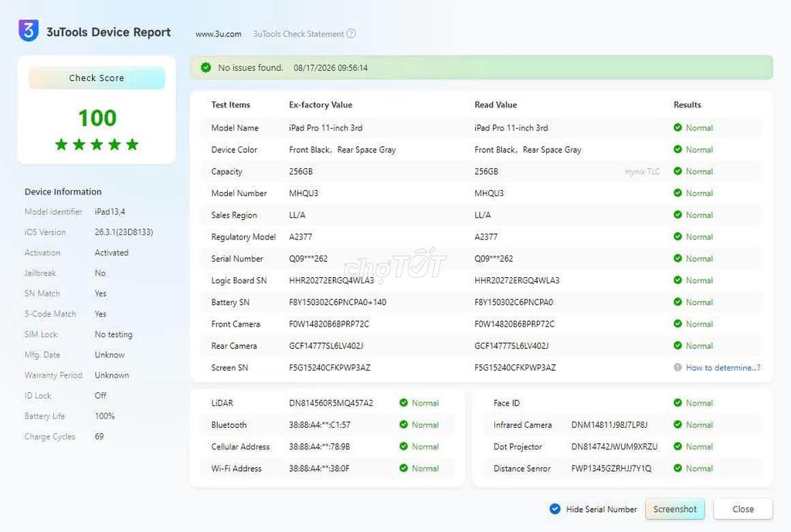
Task: Click model identifier value iPad13,4
Action: coord(110,212)
